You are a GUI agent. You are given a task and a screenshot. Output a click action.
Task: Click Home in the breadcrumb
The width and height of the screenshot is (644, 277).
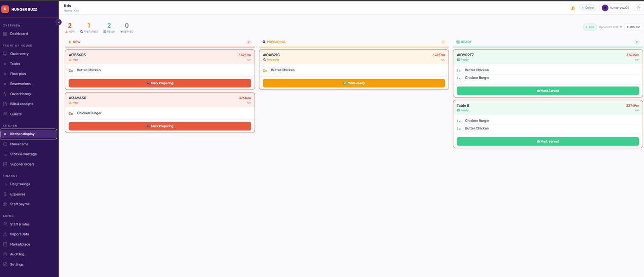(x=68, y=11)
